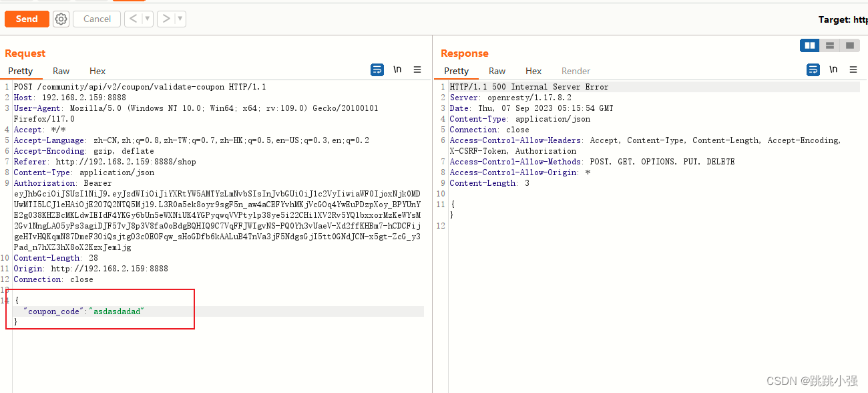Click the Response panel heading
The height and width of the screenshot is (393, 868).
pos(465,53)
